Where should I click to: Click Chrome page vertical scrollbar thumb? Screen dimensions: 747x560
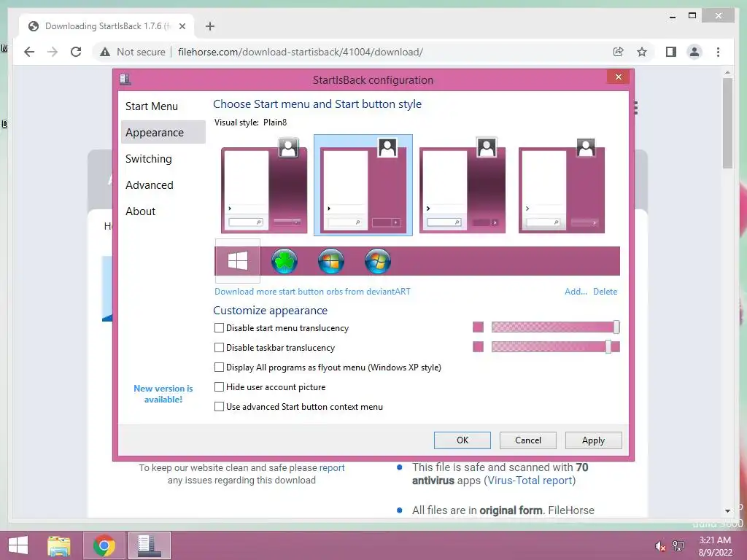point(727,122)
